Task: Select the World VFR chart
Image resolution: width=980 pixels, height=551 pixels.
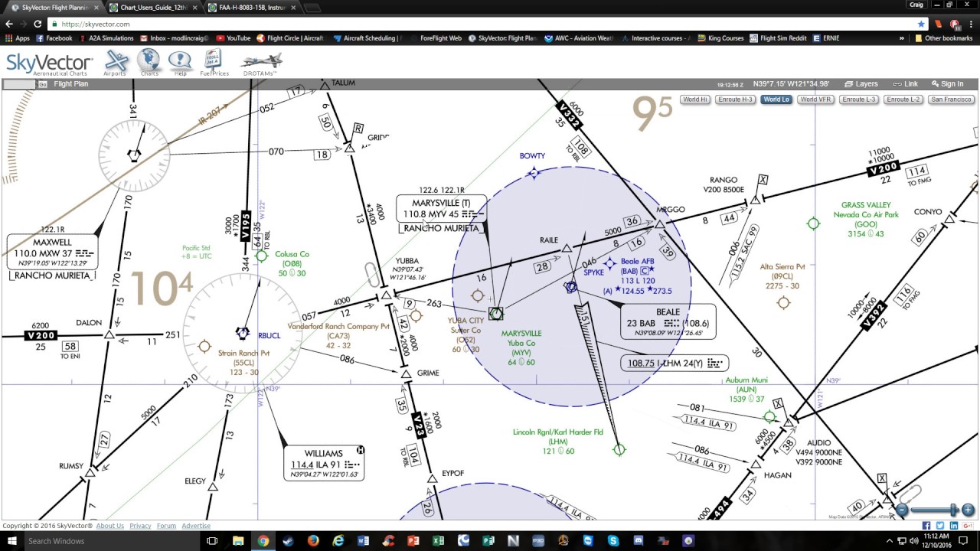Action: point(815,99)
